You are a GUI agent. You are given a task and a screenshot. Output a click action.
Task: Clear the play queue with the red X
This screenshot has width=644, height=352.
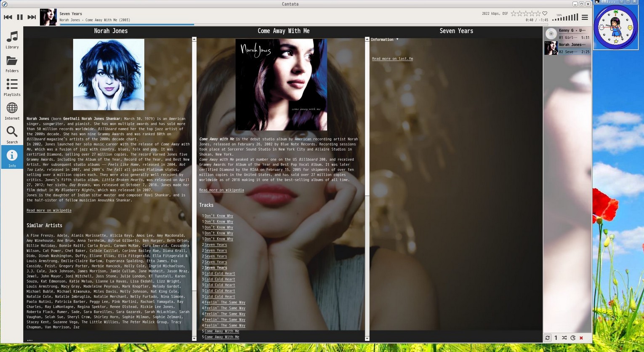tap(581, 338)
